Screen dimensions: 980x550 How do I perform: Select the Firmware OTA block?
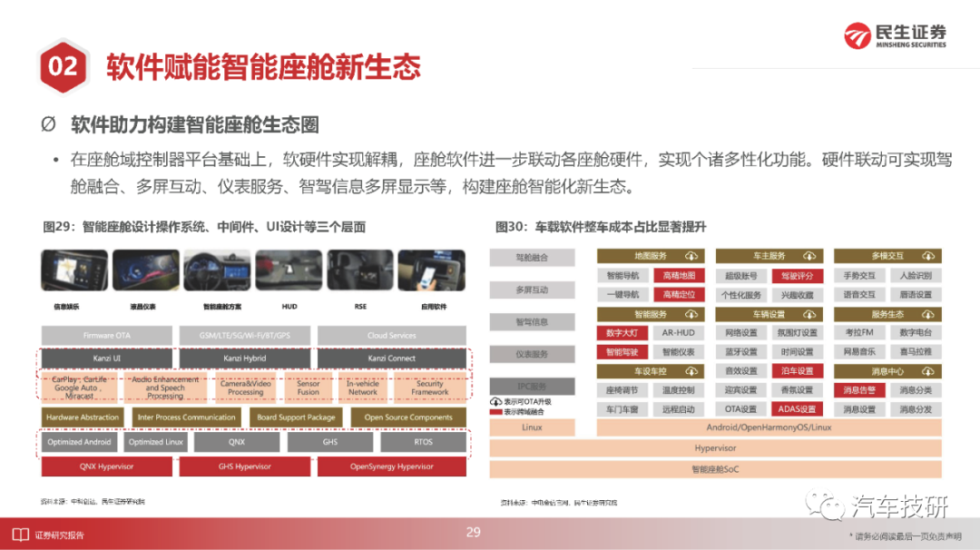pos(107,336)
